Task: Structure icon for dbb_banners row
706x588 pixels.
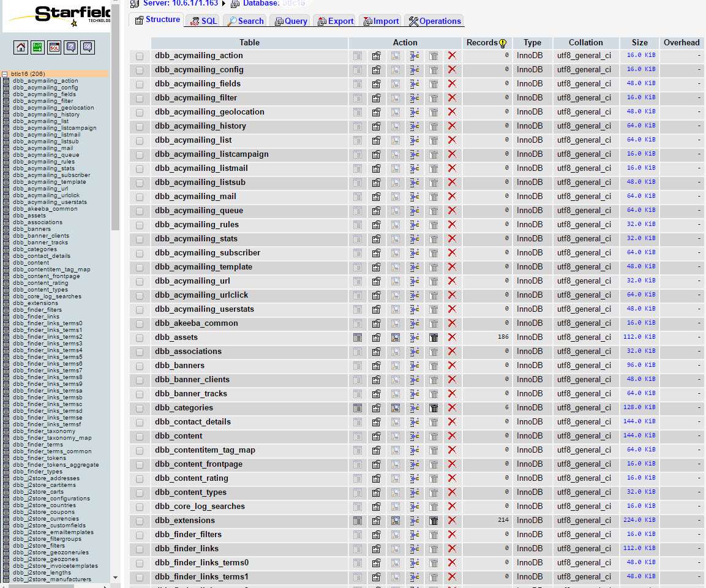Action: (x=377, y=366)
